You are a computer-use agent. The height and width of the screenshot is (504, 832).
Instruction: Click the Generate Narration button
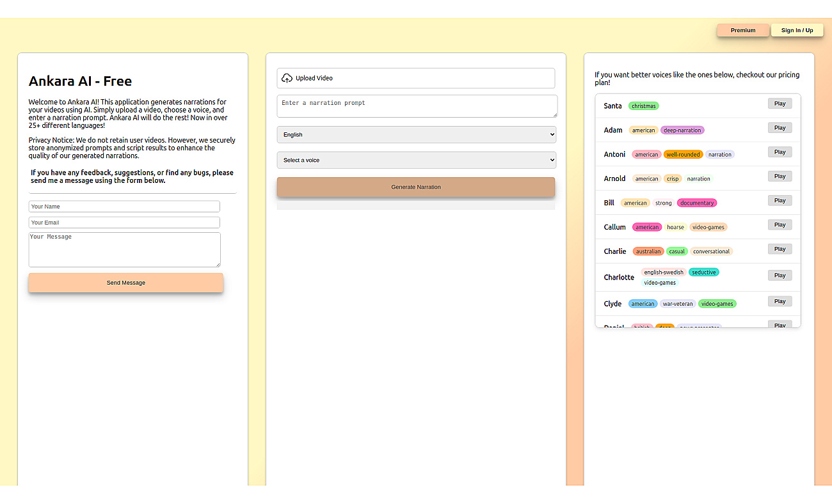tap(416, 187)
